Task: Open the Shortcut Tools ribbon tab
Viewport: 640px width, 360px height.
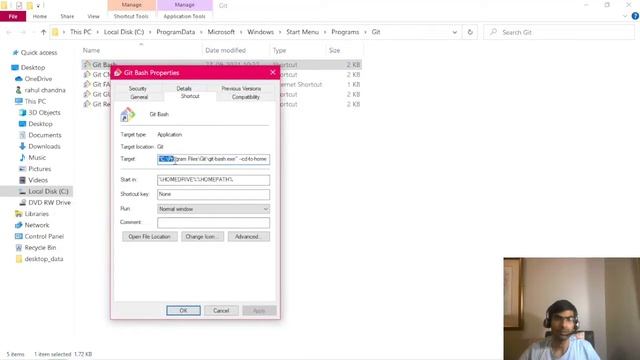Action: point(131,16)
